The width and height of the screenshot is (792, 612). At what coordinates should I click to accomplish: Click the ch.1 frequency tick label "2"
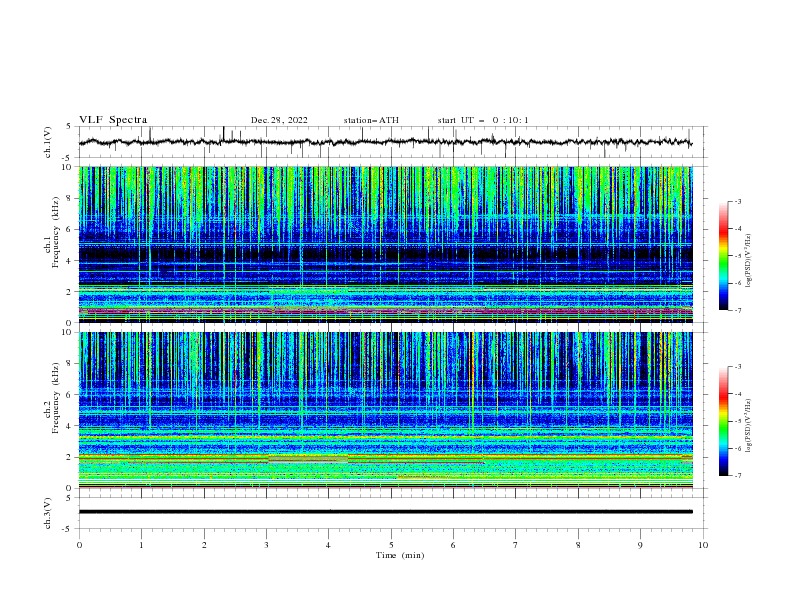coord(70,291)
